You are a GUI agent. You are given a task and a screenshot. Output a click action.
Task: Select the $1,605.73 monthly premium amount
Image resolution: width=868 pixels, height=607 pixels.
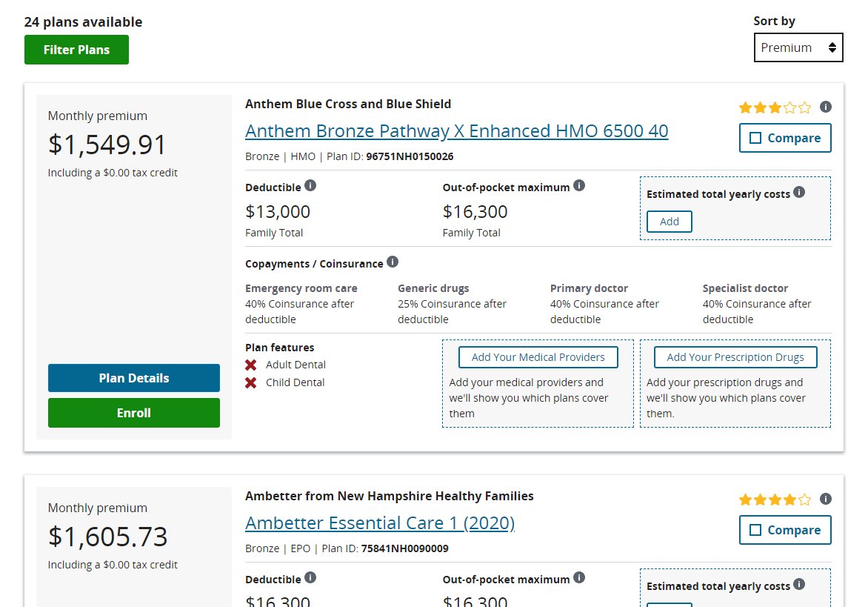pos(107,537)
